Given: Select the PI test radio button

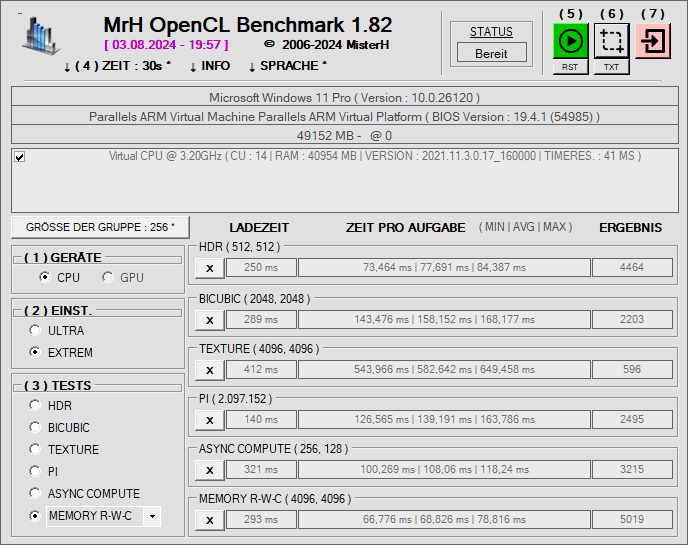Looking at the screenshot, I should pyautogui.click(x=35, y=471).
